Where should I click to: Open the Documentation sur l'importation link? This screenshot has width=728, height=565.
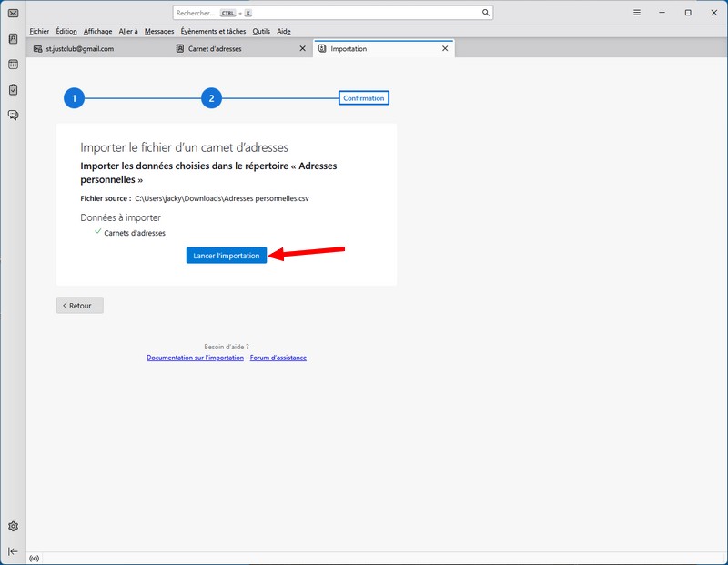(x=195, y=358)
